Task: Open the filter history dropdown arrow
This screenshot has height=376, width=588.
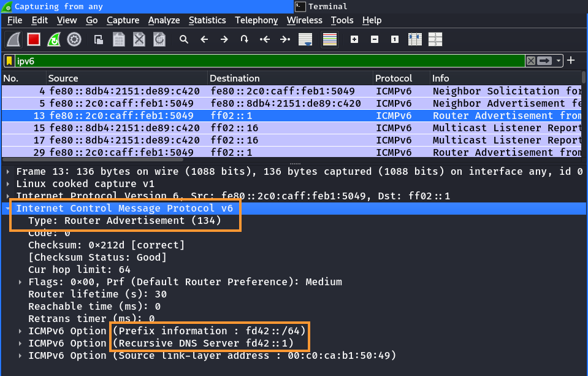Action: (x=559, y=61)
